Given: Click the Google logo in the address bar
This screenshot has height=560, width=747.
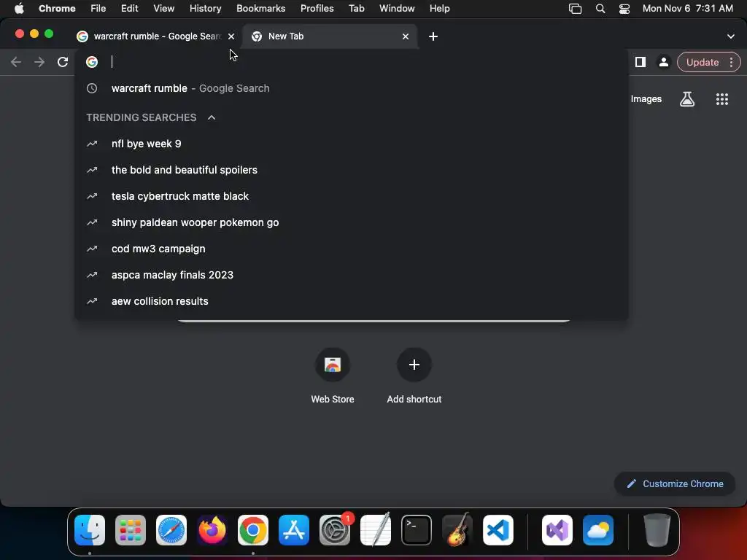Looking at the screenshot, I should point(92,62).
